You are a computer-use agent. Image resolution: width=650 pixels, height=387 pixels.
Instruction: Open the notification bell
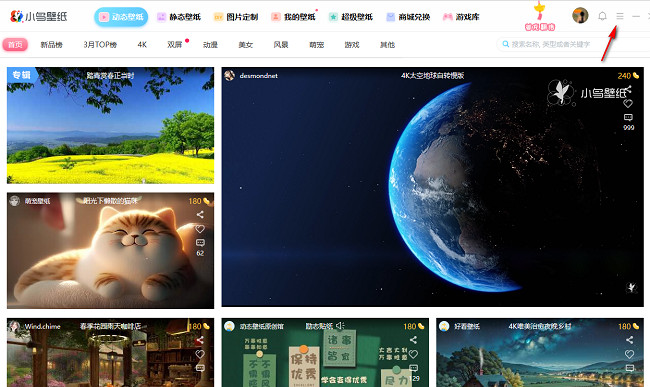(602, 16)
